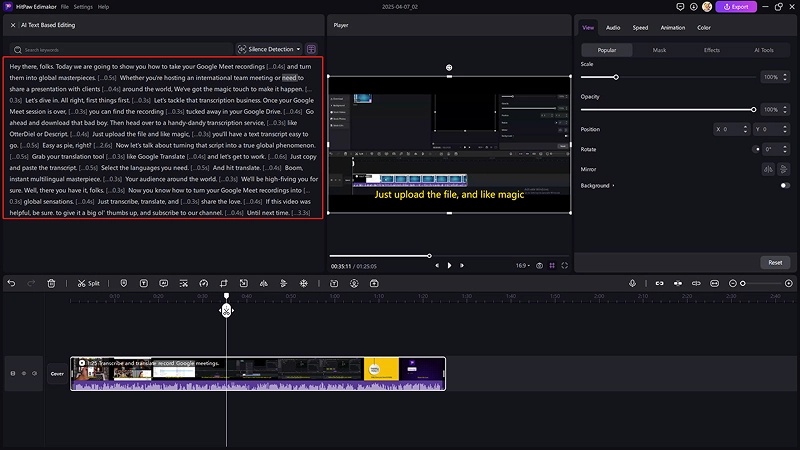This screenshot has height=450, width=800.
Task: Open the speed gauge tool in the timeline toolbar
Action: click(x=203, y=283)
